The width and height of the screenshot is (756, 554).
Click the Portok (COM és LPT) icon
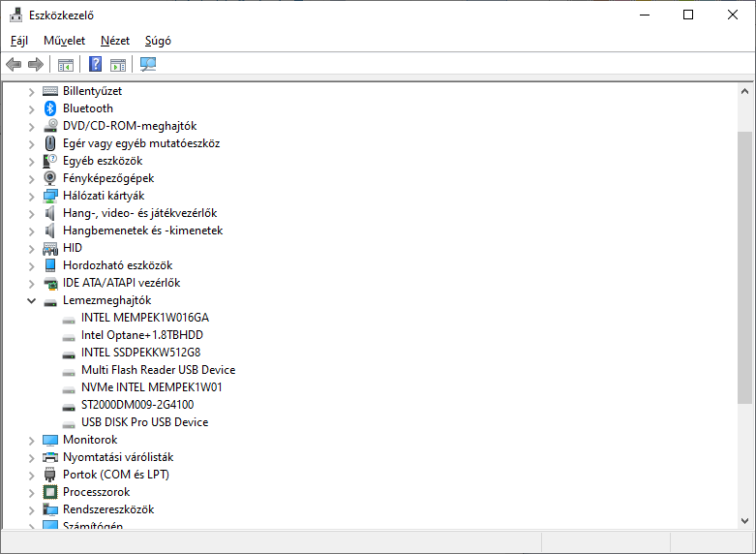[50, 475]
